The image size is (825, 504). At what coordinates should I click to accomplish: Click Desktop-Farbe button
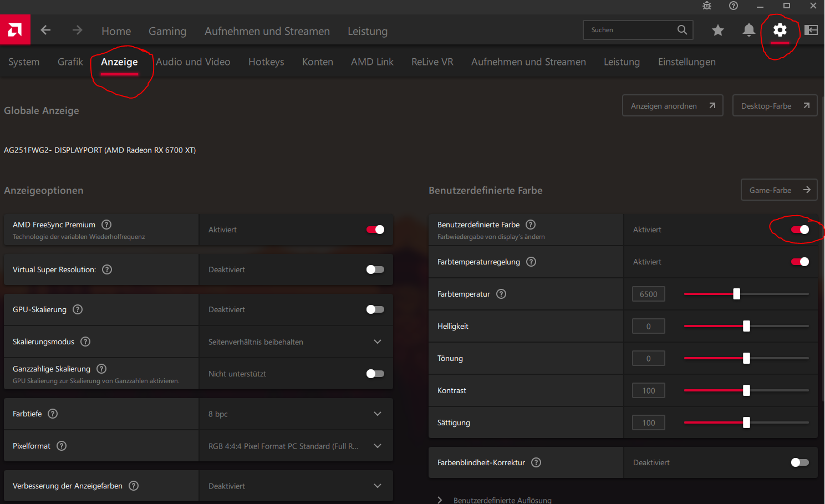[x=775, y=105]
